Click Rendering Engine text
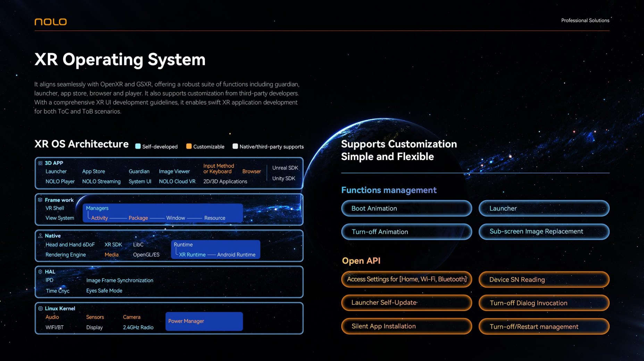 coord(66,255)
